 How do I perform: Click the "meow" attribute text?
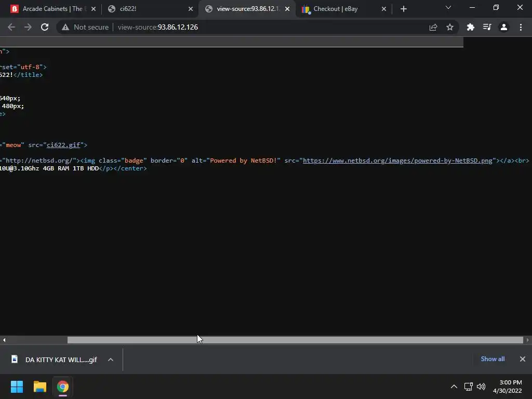tap(13, 145)
